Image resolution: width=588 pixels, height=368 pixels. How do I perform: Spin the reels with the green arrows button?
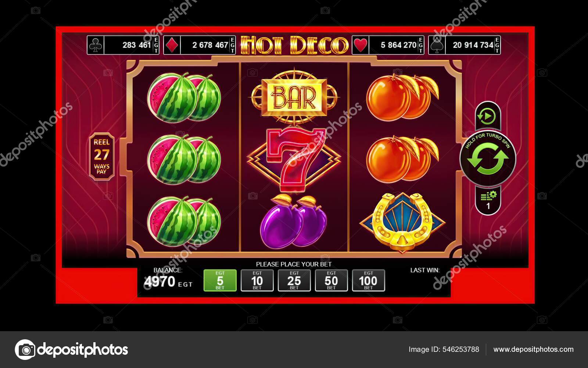pos(488,159)
